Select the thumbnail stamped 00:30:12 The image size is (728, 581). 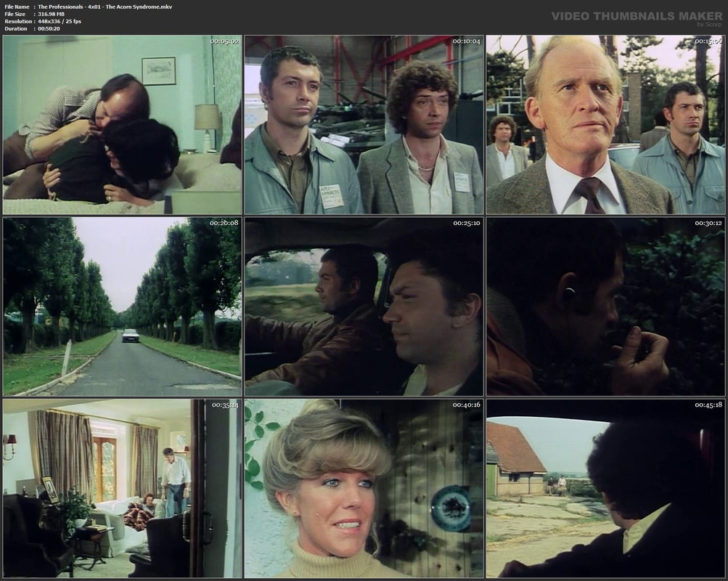click(x=605, y=306)
